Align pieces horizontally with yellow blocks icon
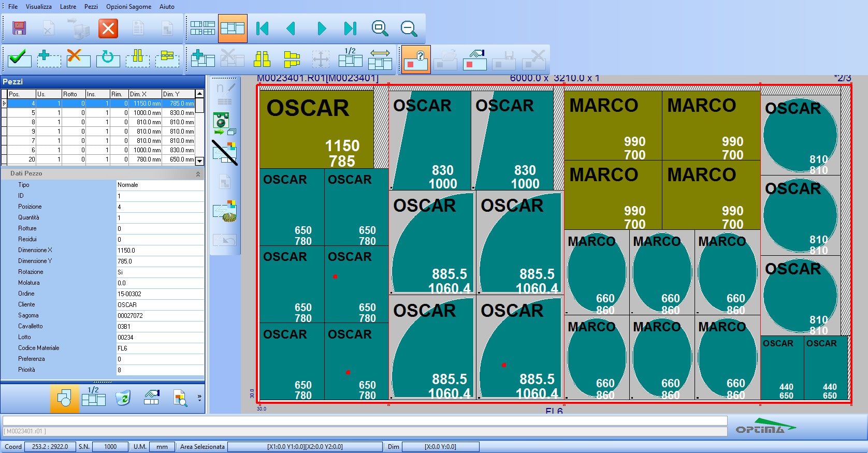This screenshot has width=868, height=453. click(167, 58)
